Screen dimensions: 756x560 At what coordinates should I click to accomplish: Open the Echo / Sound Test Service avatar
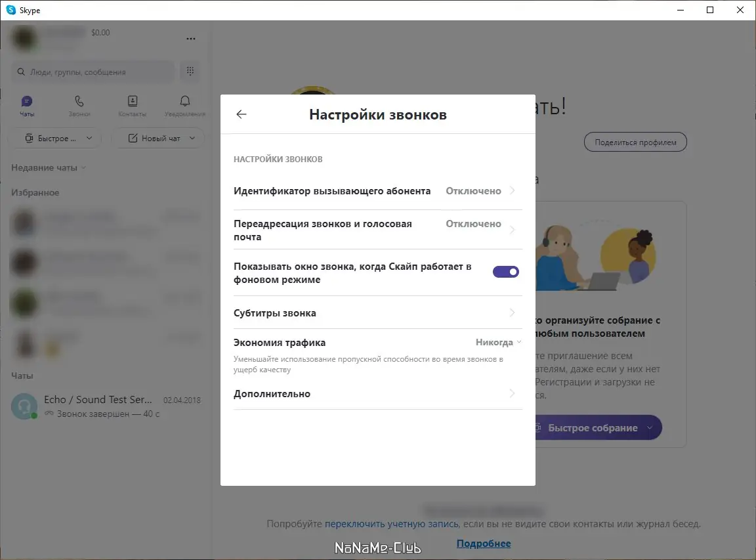[24, 406]
